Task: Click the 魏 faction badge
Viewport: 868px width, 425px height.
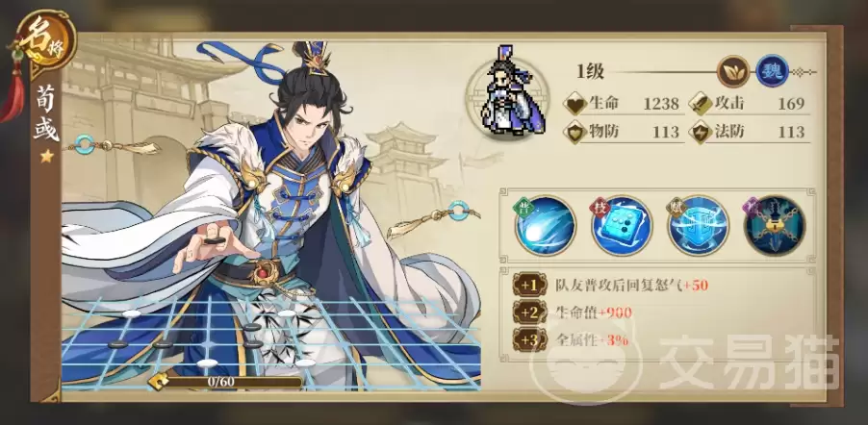Action: click(772, 72)
